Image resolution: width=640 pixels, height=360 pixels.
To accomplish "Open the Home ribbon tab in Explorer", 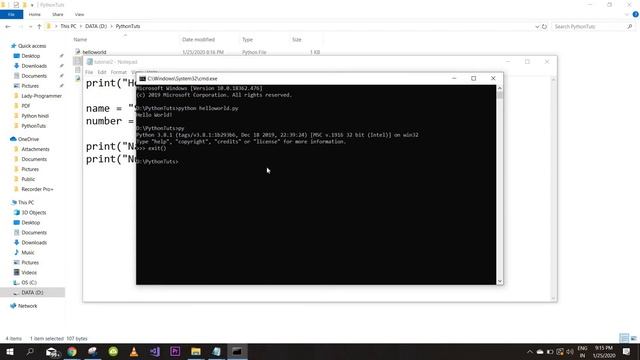I will click(34, 14).
